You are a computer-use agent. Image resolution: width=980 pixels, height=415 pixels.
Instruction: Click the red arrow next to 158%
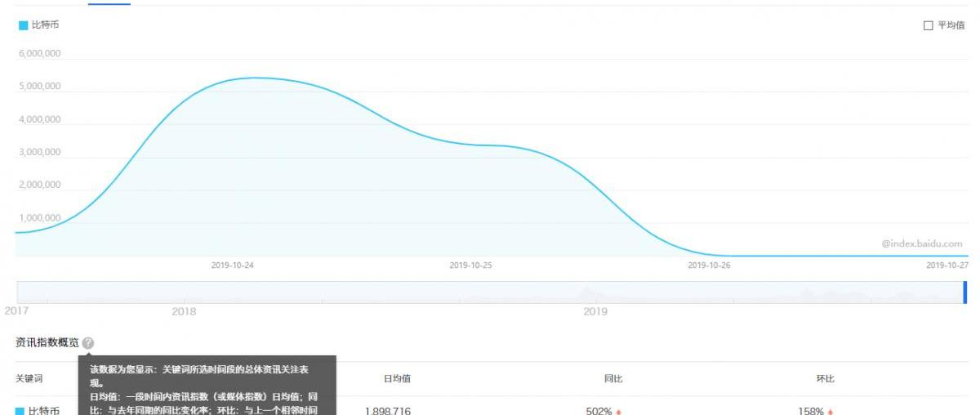[x=831, y=411]
